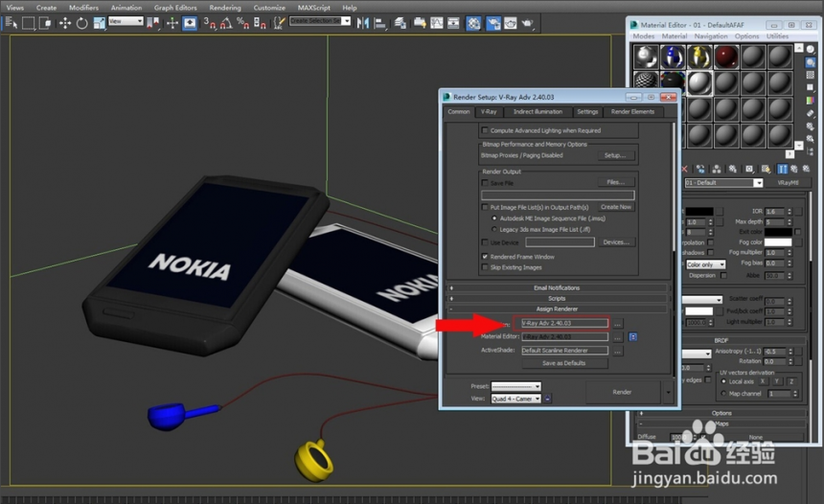Click the Render button

pyautogui.click(x=622, y=392)
